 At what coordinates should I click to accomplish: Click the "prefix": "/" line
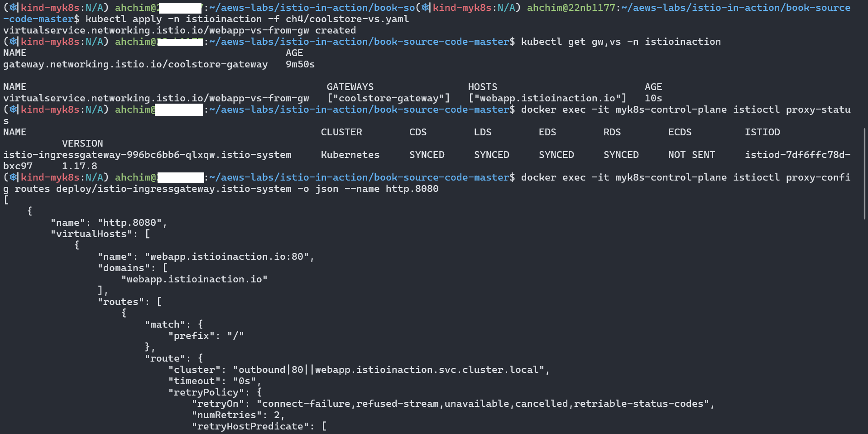pyautogui.click(x=206, y=336)
